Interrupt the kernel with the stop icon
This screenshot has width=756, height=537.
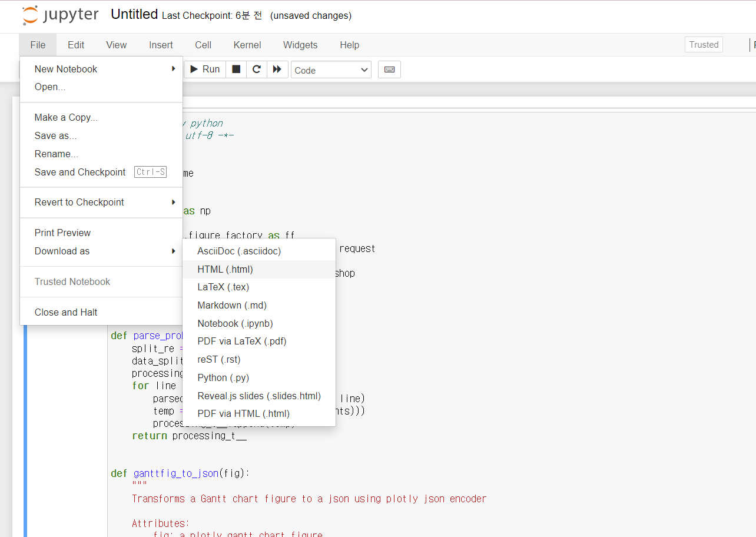pos(236,69)
